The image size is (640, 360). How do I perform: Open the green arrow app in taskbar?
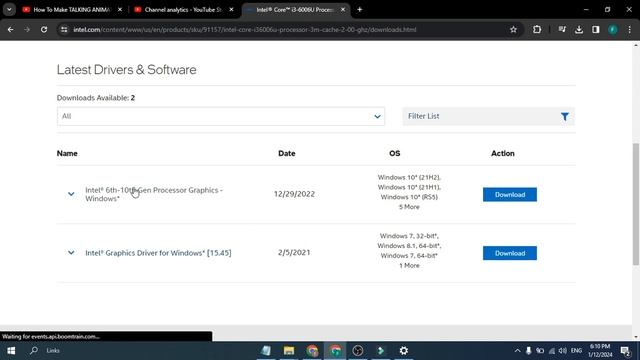click(x=381, y=351)
